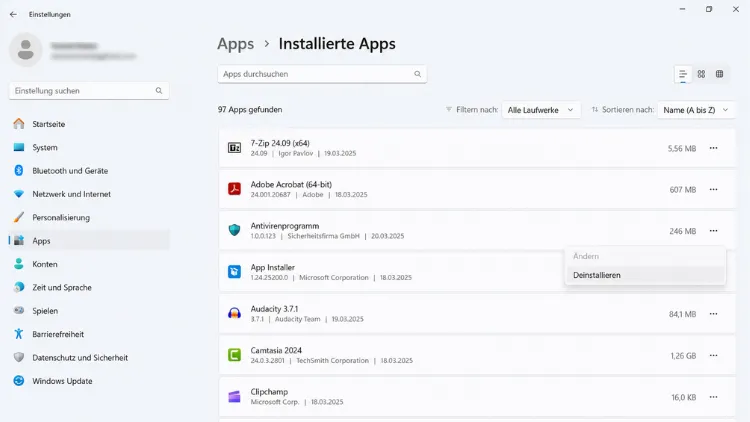This screenshot has height=422, width=750.
Task: Open more options for Camtasia 2024
Action: pyautogui.click(x=714, y=355)
